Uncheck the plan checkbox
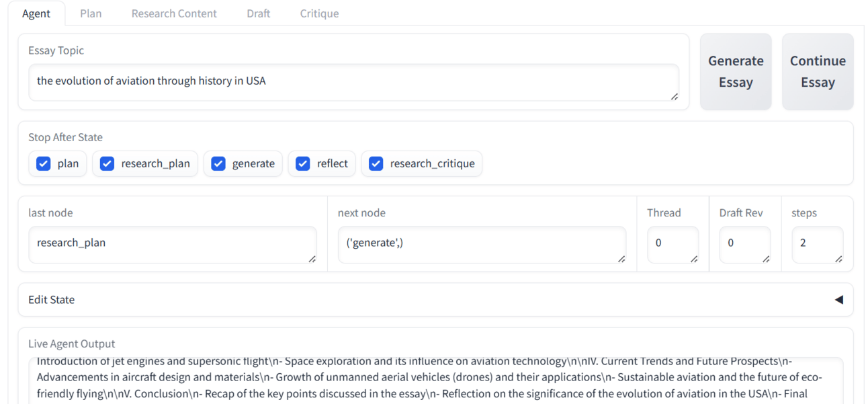The width and height of the screenshot is (868, 404). coord(44,163)
